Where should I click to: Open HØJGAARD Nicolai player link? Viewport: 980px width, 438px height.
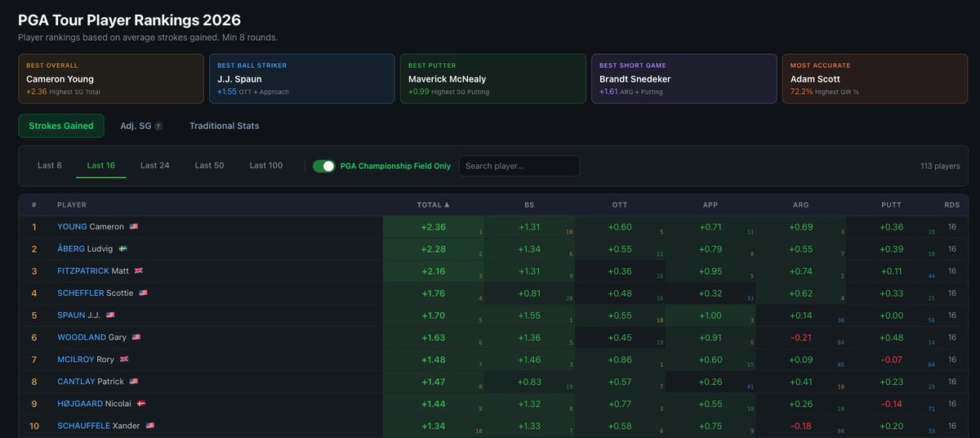click(x=94, y=404)
